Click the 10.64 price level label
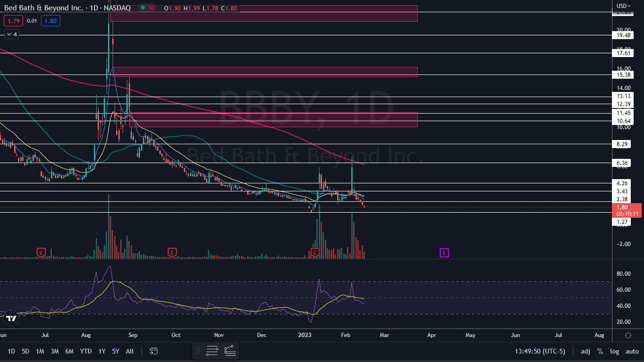644x362 pixels. [623, 121]
